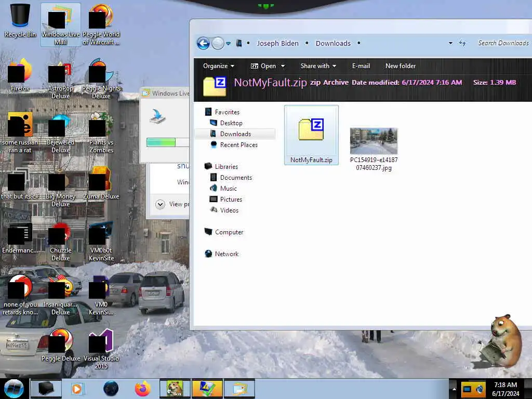Screen dimensions: 532x399
Task: Click the hamster desktop pet
Action: 501,341
